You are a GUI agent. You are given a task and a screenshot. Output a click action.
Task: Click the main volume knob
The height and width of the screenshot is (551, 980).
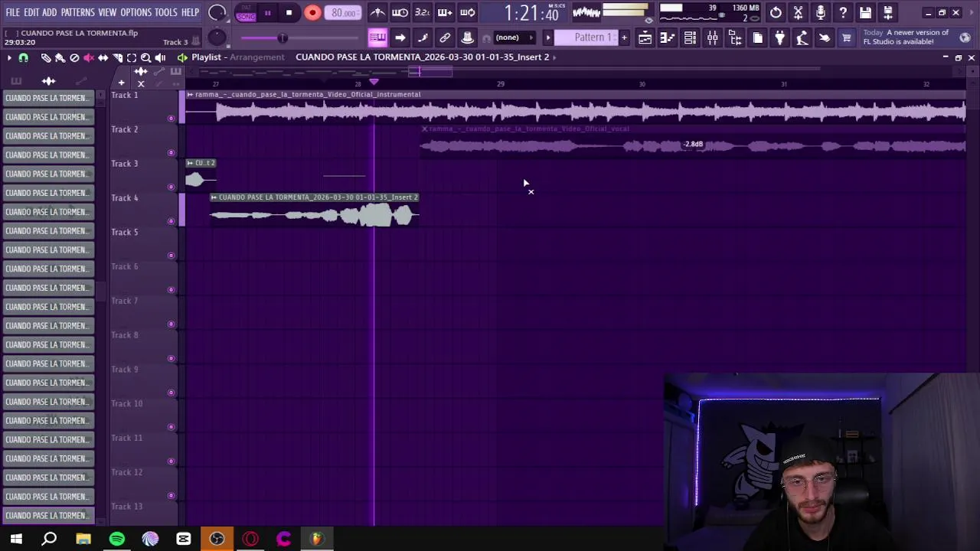(217, 12)
